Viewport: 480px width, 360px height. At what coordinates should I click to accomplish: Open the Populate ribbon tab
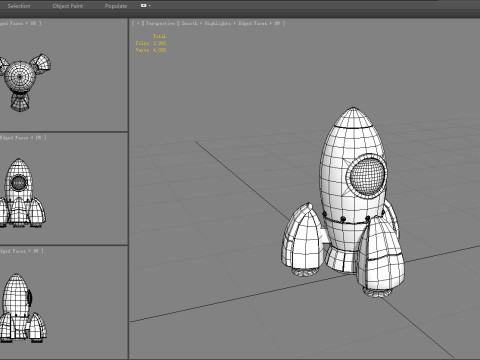(x=116, y=6)
